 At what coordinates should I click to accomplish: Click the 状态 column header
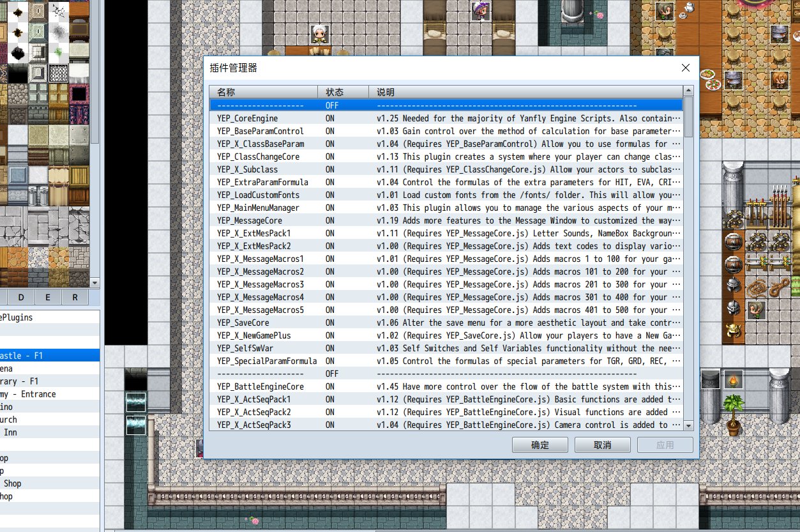[343, 92]
